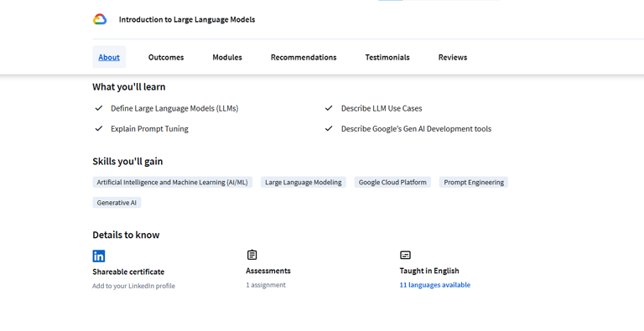This screenshot has width=644, height=331.
Task: Select the Large Language Modeling skill tag
Action: click(303, 182)
